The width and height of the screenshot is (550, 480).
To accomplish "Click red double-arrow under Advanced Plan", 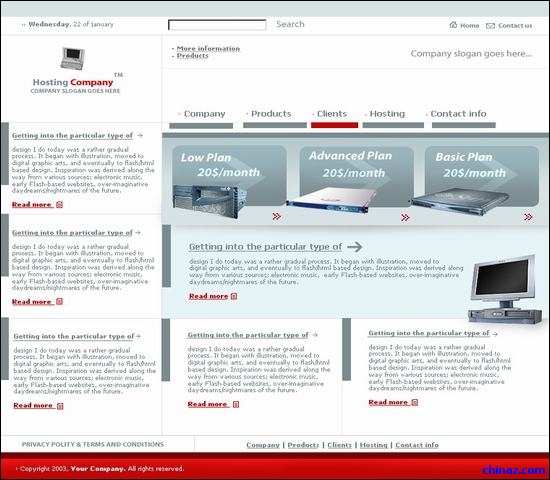I will tap(405, 218).
